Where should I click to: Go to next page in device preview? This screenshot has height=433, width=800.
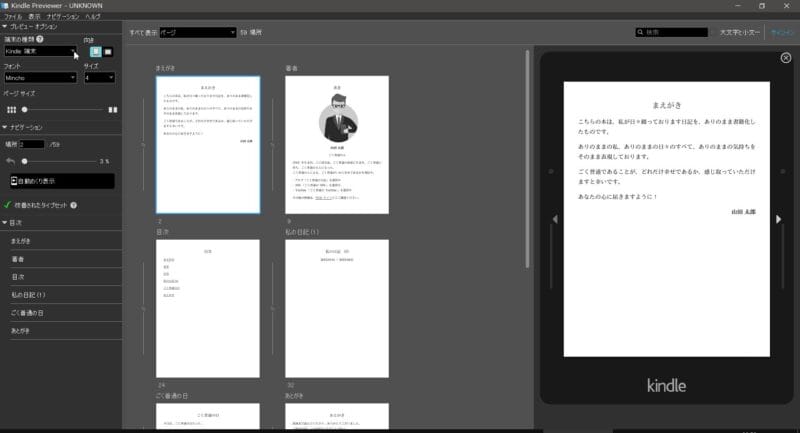(x=779, y=219)
